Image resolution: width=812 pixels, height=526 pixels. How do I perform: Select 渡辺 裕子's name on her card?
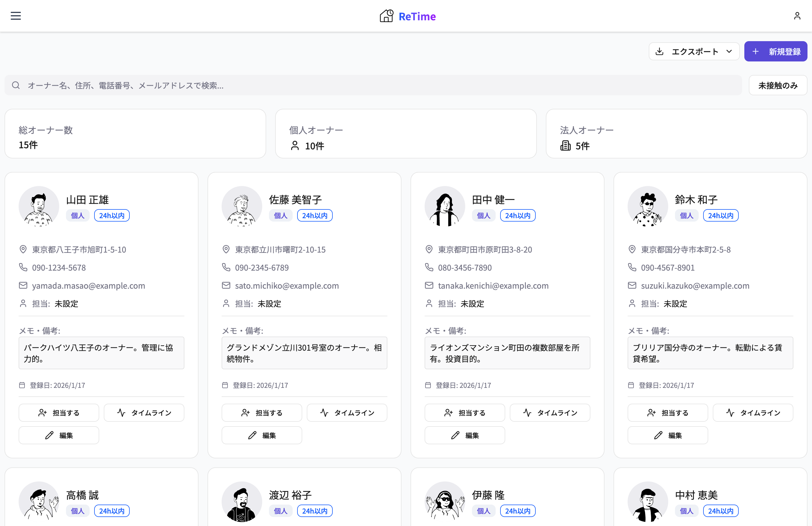pyautogui.click(x=290, y=495)
